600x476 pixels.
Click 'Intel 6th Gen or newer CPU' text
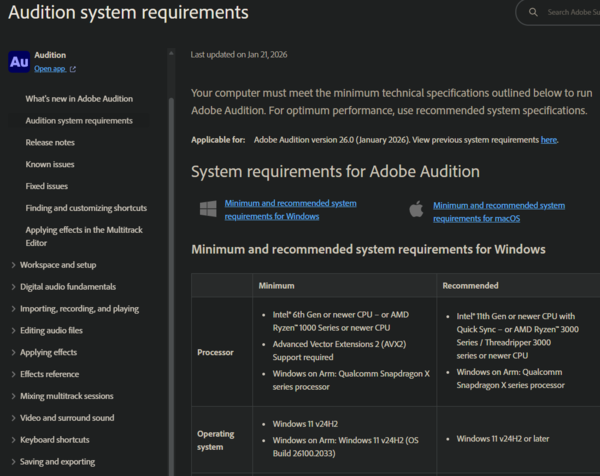322,315
